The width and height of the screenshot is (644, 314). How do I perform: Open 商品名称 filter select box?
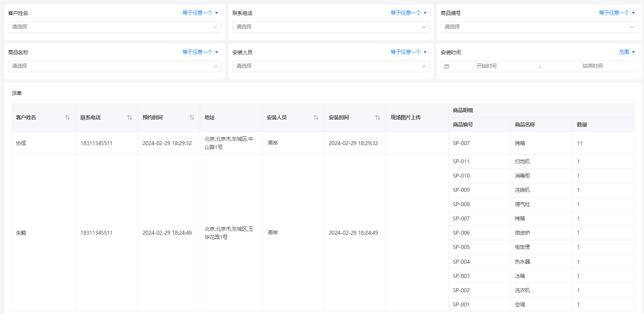[x=115, y=66]
